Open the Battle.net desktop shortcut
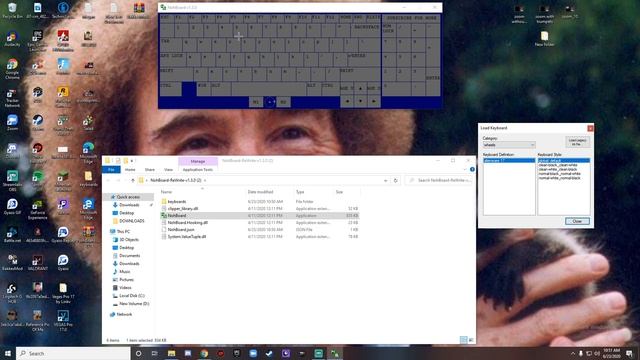 coord(12,234)
